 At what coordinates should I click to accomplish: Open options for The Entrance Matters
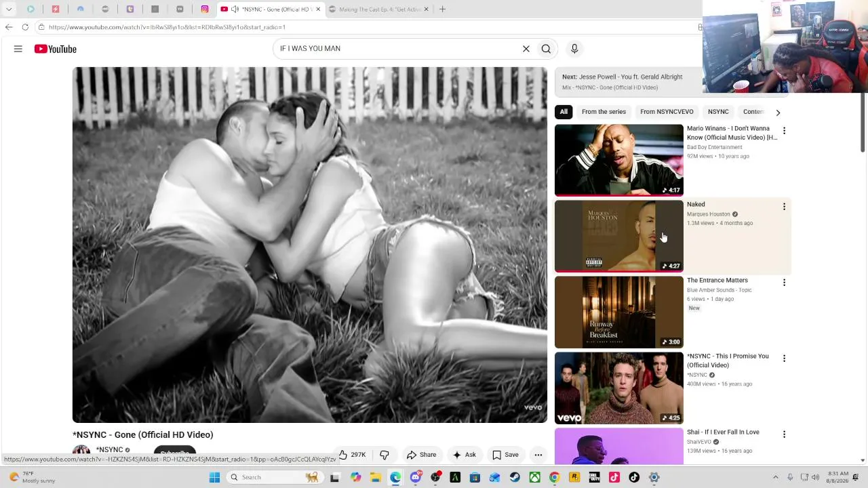(x=784, y=283)
